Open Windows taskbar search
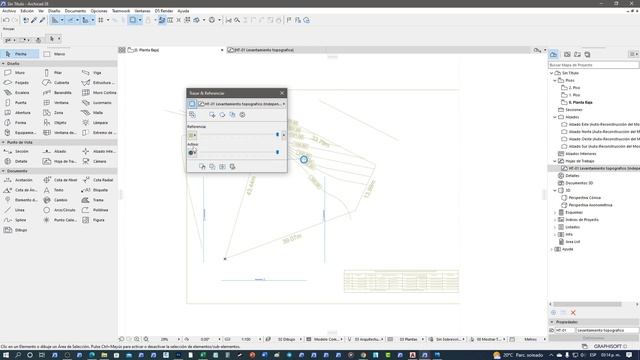Viewport: 640px width, 360px height. tap(18, 355)
